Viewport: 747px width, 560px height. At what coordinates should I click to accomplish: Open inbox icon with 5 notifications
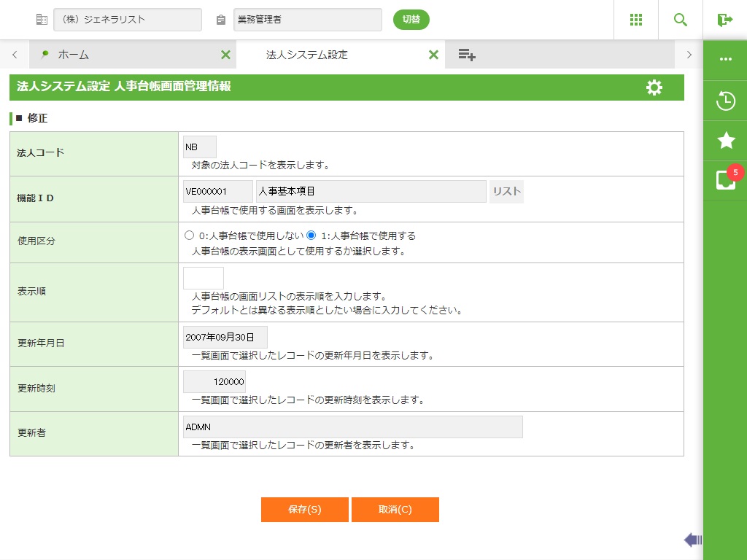pos(725,180)
